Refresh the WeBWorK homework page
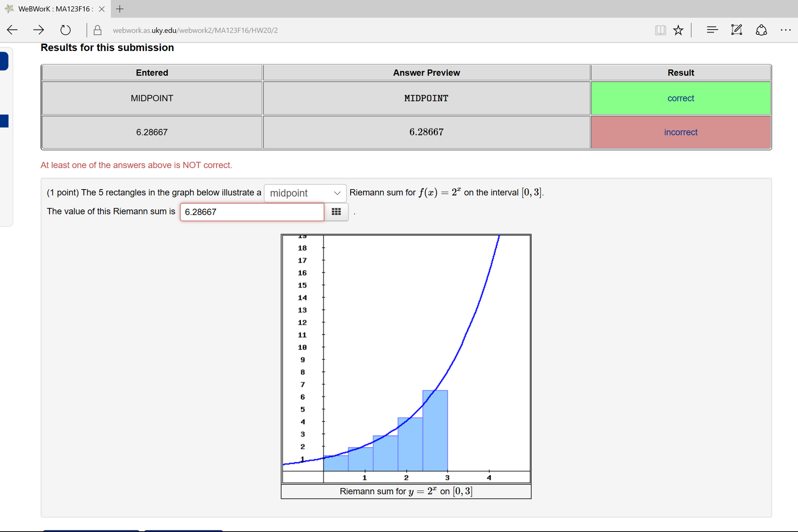Image resolution: width=798 pixels, height=532 pixels. (65, 30)
